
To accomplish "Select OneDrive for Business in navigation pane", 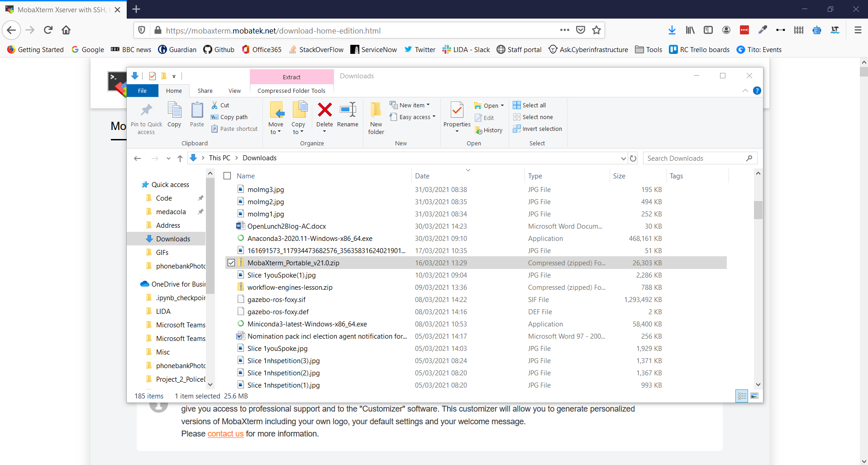I will (173, 284).
